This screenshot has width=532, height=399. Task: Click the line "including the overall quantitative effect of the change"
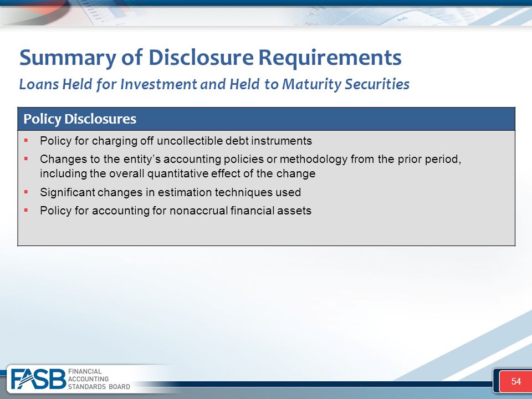coord(178,173)
